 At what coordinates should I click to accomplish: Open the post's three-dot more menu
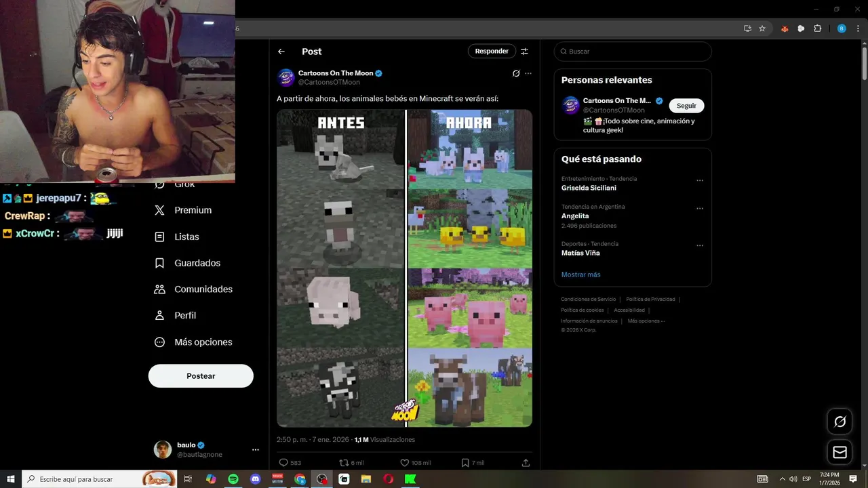528,73
